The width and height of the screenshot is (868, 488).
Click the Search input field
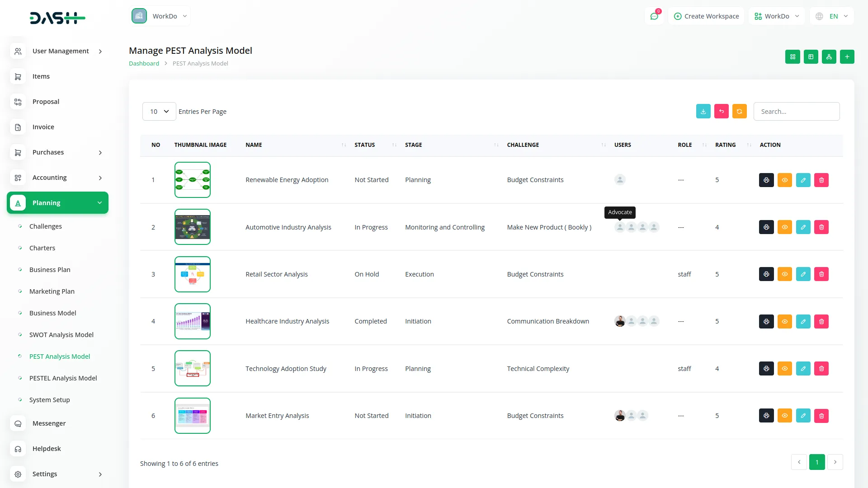(796, 112)
